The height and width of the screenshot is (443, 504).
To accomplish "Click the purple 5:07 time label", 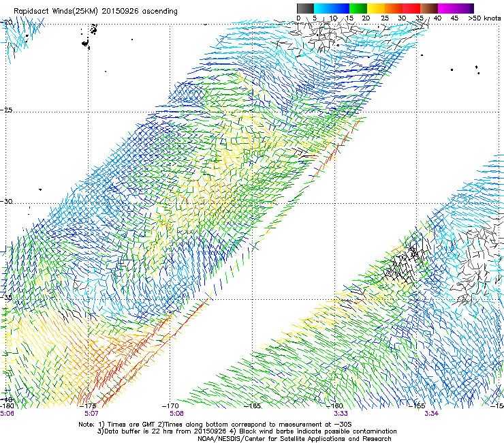I will pyautogui.click(x=91, y=414).
